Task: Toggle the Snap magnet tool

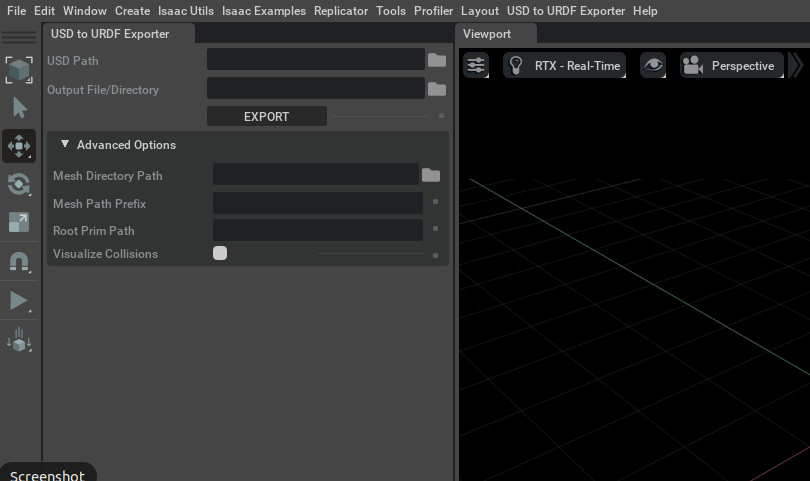Action: [19, 262]
